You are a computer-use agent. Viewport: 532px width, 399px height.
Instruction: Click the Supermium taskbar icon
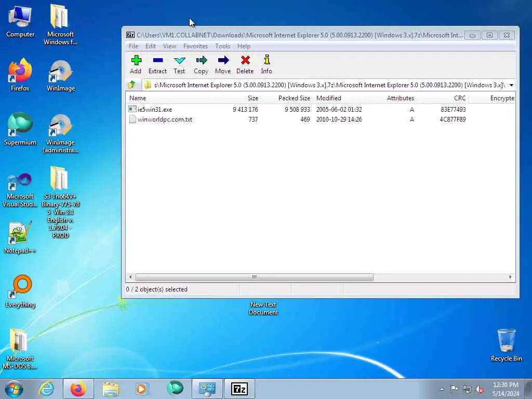(x=175, y=389)
